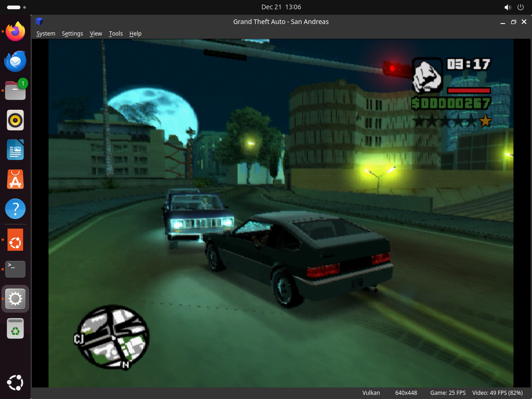
Task: Click the 640x448 resolution status text
Action: click(x=406, y=393)
